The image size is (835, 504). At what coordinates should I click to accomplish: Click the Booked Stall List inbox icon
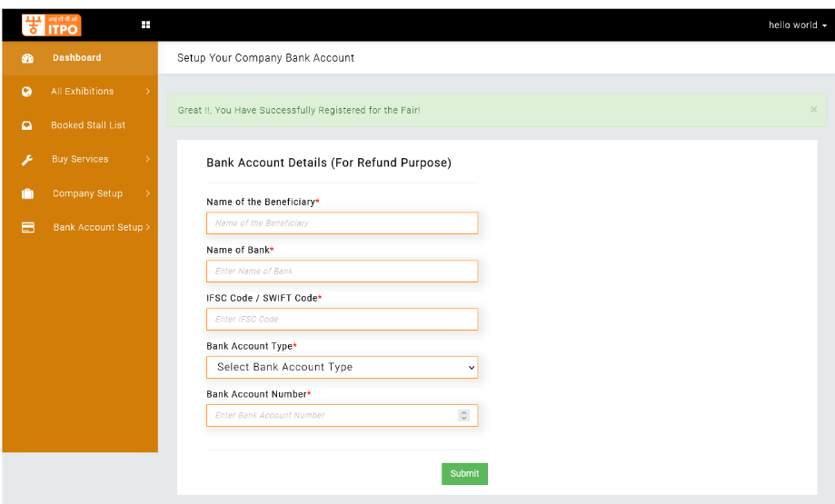[26, 125]
